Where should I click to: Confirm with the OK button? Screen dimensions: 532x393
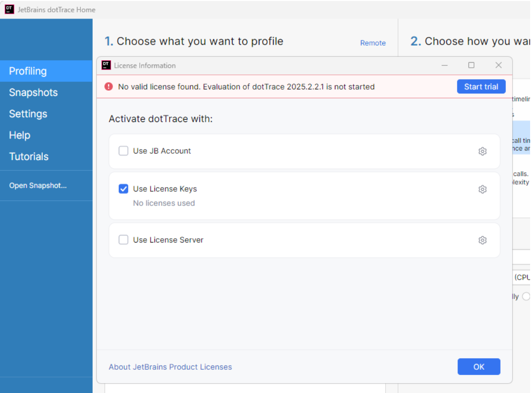pos(479,367)
